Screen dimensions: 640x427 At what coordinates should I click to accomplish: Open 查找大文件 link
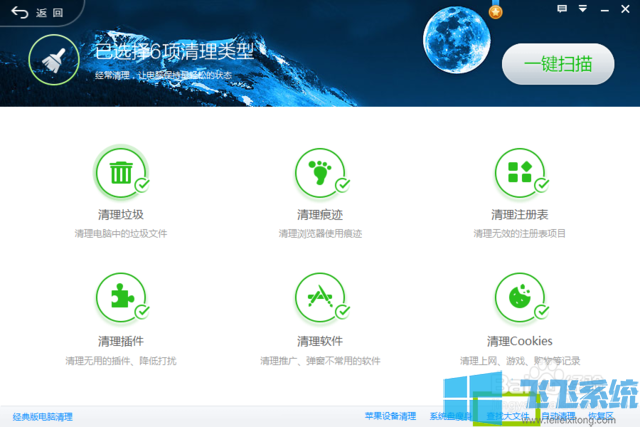[507, 416]
